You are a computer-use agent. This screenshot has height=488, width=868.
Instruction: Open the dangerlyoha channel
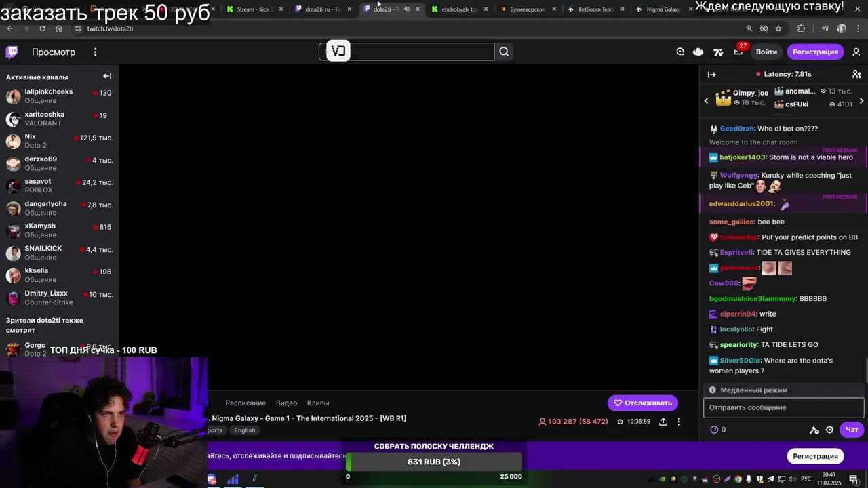(x=60, y=208)
